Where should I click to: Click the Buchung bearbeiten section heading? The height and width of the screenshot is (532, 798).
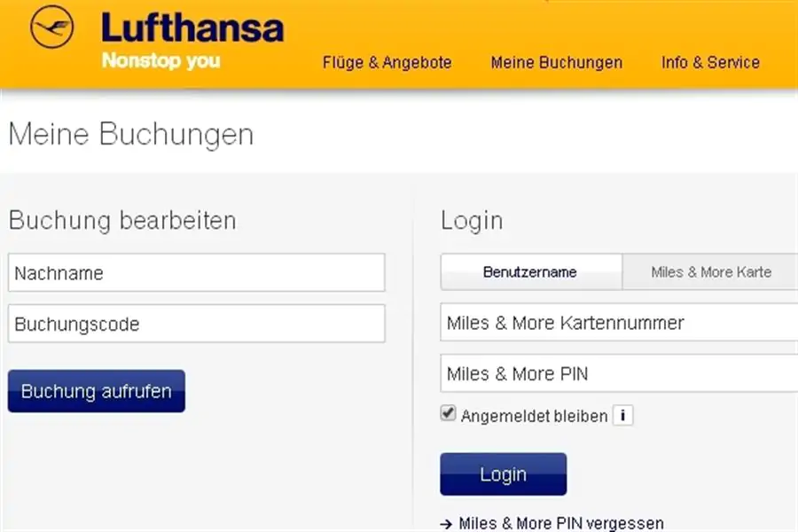coord(122,220)
